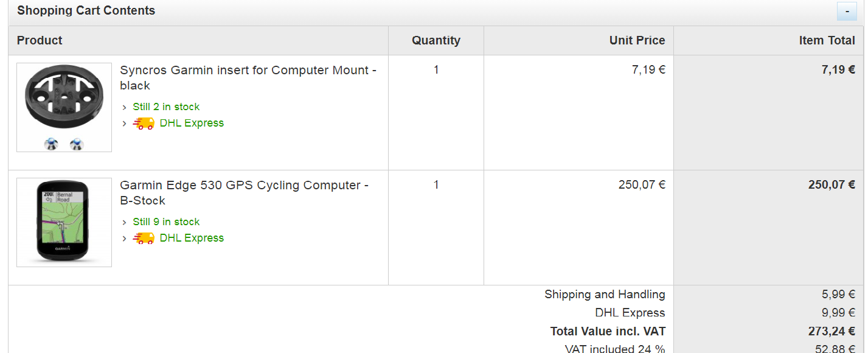Click 'Still 2 in stock' availability text
Viewport: 868px width, 353px height.
166,107
